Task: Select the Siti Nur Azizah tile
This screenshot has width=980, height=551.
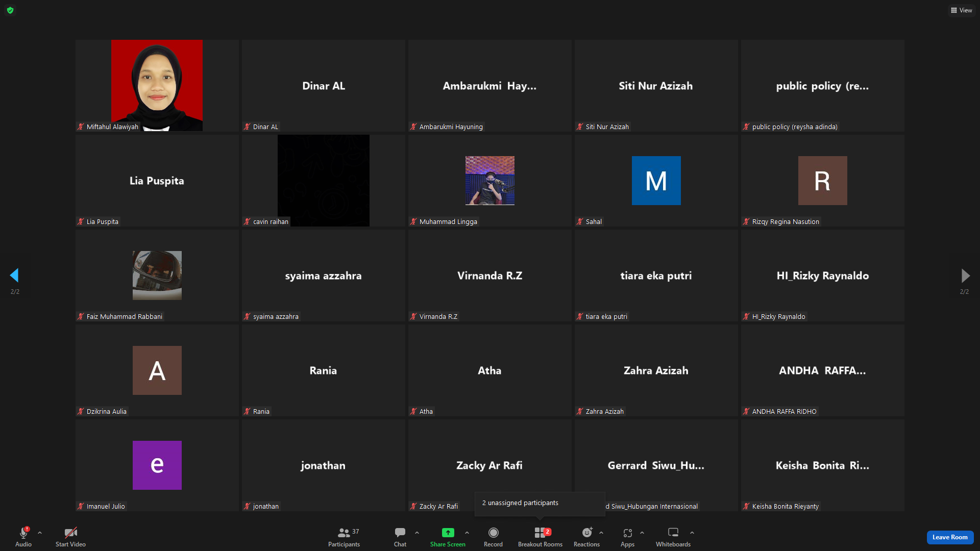Action: [656, 86]
